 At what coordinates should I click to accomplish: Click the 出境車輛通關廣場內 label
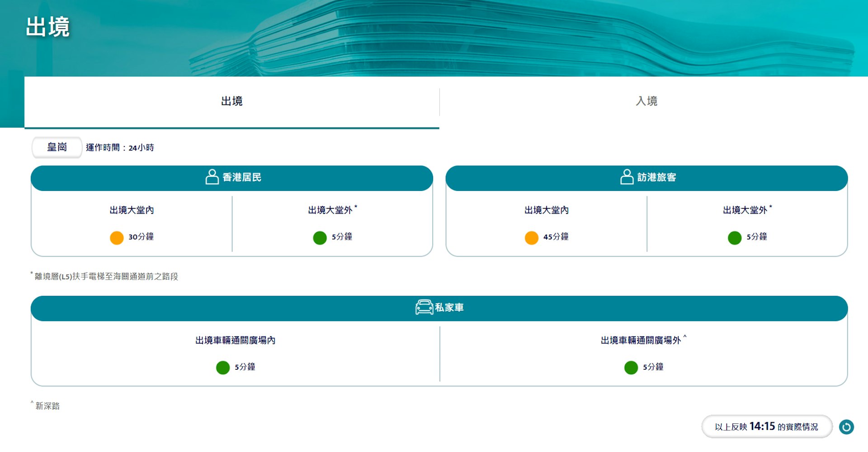[x=235, y=340]
